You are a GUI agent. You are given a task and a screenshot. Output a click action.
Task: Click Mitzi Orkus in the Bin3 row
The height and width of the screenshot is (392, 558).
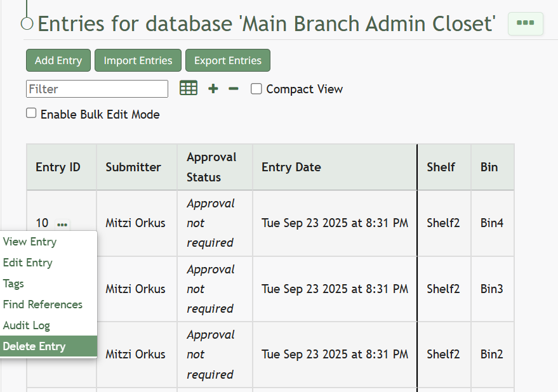click(136, 289)
